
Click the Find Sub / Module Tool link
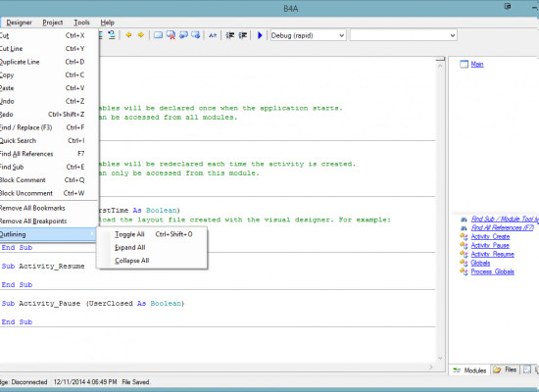[505, 219]
